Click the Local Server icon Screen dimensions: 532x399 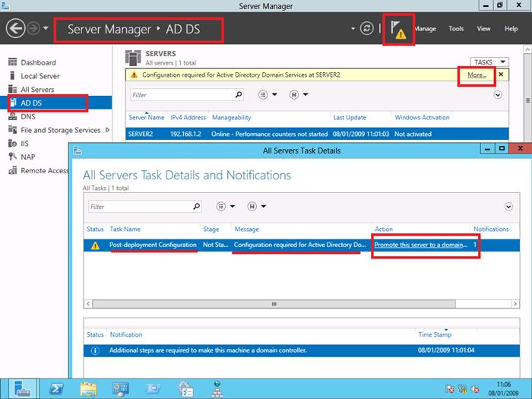tap(13, 75)
